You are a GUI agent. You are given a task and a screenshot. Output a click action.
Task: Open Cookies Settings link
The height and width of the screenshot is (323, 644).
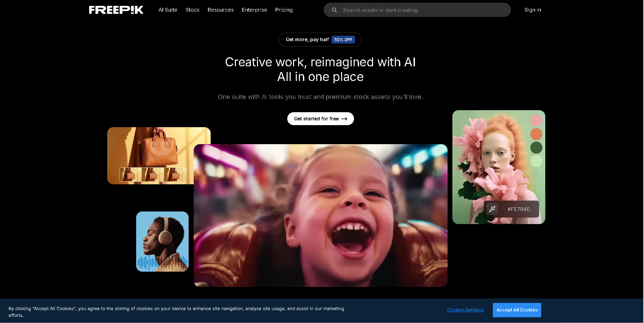[465, 310]
